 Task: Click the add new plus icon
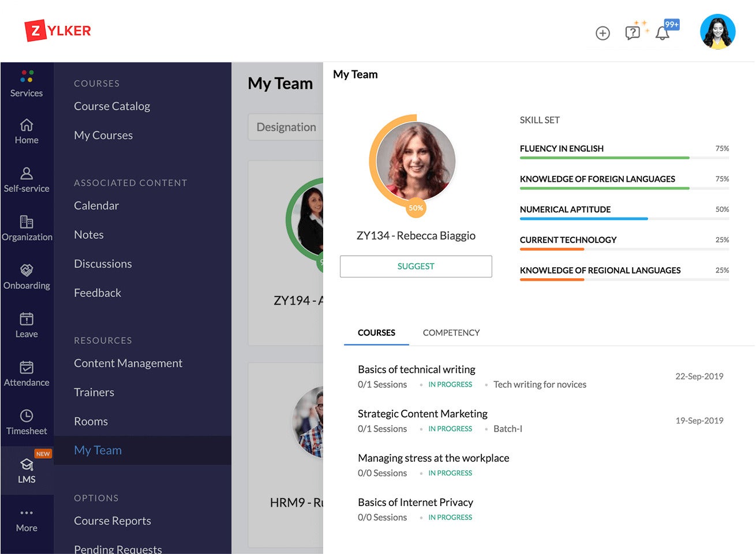[602, 33]
